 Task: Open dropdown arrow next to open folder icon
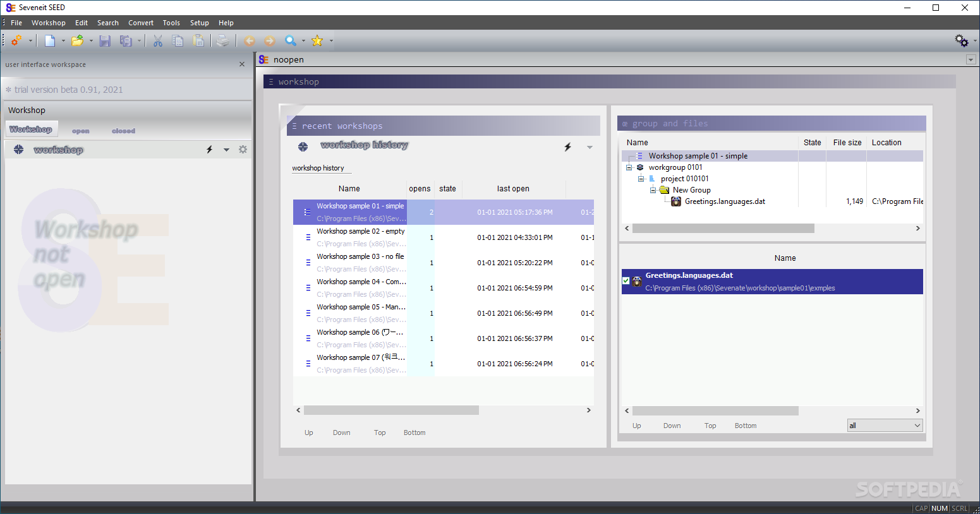tap(91, 41)
